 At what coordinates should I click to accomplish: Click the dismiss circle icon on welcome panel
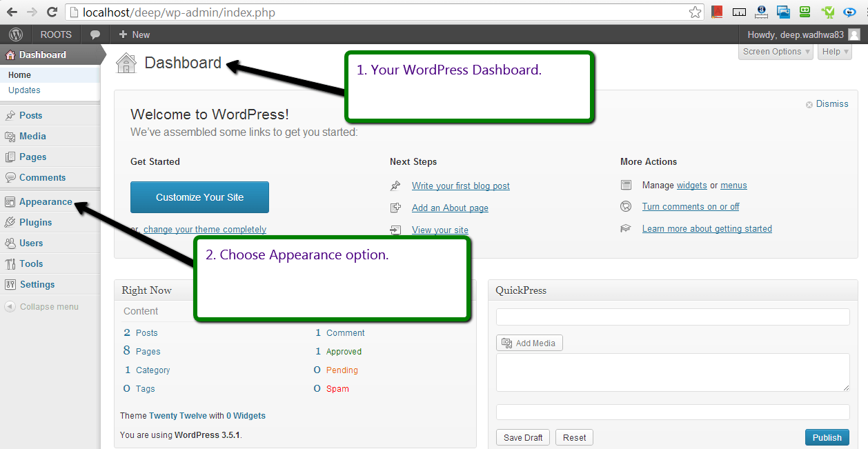[809, 104]
